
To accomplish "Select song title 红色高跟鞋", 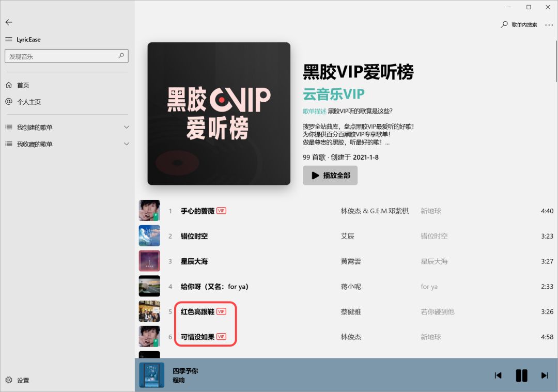I will tap(197, 312).
